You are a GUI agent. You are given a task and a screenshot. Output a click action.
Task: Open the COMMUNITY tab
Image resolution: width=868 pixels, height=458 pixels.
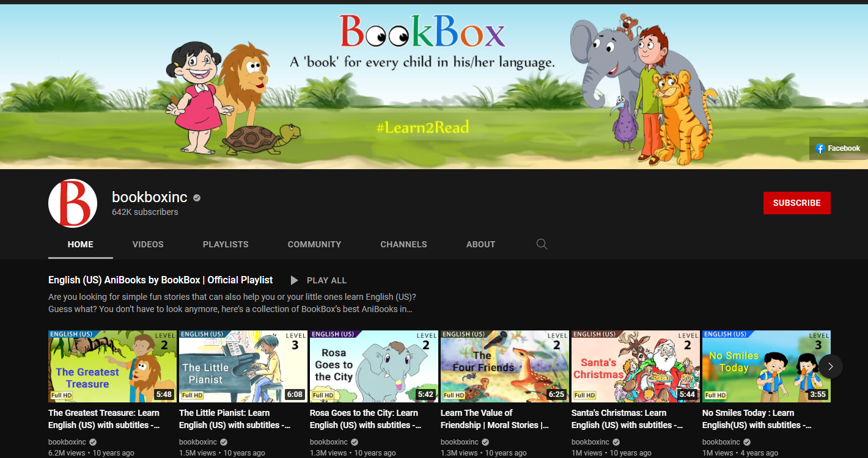pyautogui.click(x=314, y=244)
